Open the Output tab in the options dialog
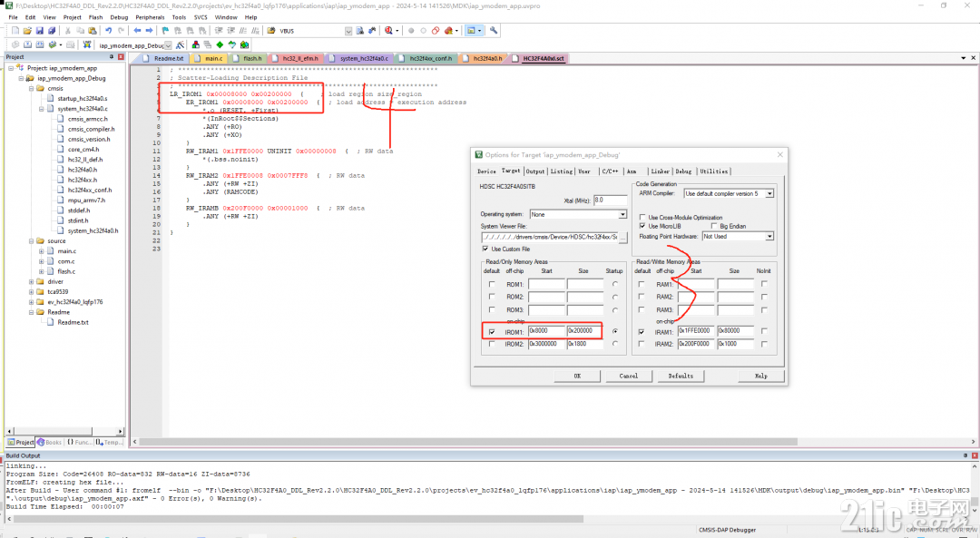Image resolution: width=980 pixels, height=538 pixels. [x=535, y=171]
